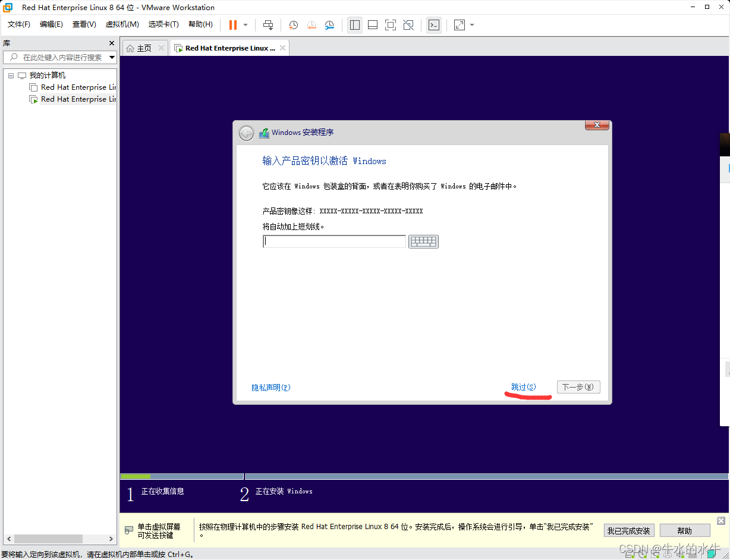This screenshot has width=730, height=560.
Task: Dismiss the yellow install hint bar
Action: pyautogui.click(x=721, y=521)
